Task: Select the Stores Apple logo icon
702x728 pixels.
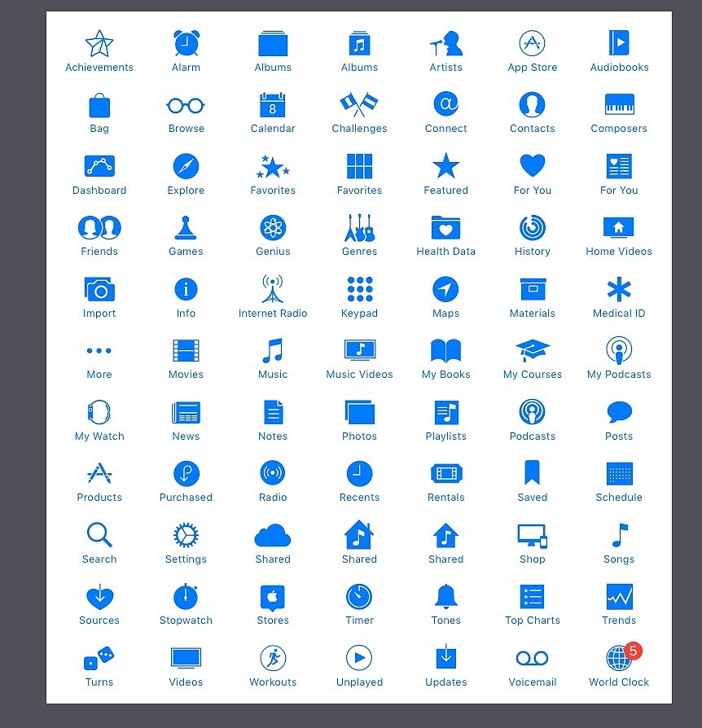Action: point(273,598)
